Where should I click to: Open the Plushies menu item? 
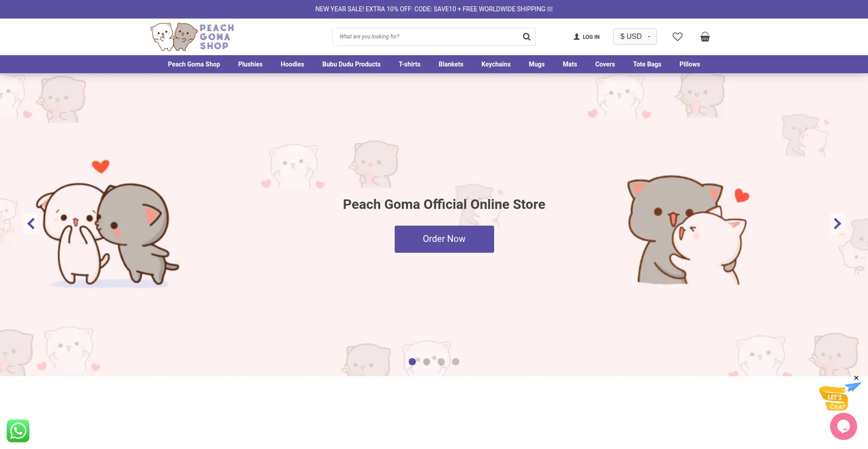tap(250, 64)
